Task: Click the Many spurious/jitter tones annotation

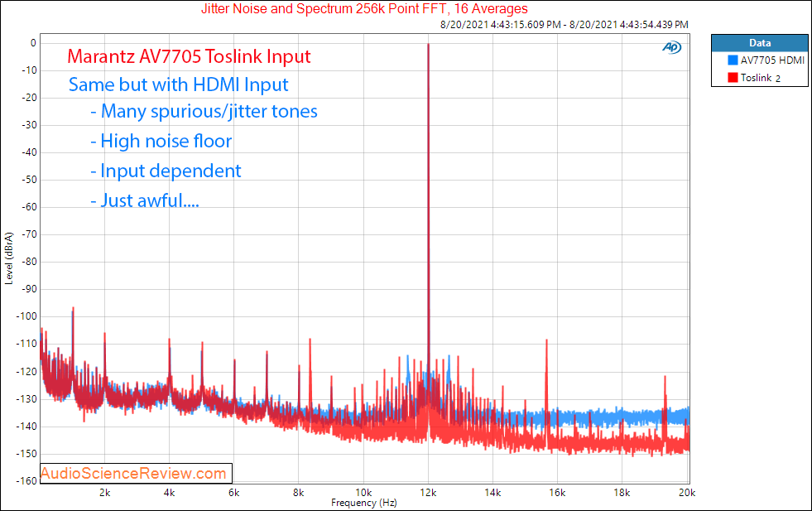Action: 204,112
